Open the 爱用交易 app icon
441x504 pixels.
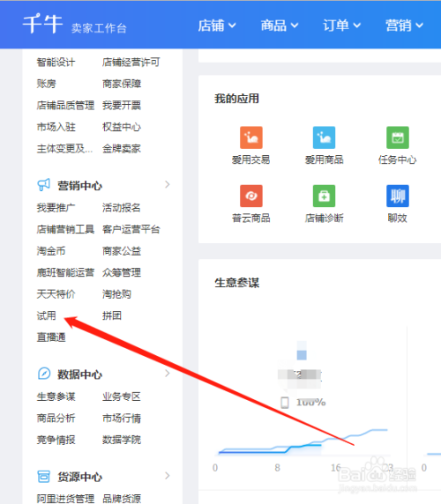point(250,137)
